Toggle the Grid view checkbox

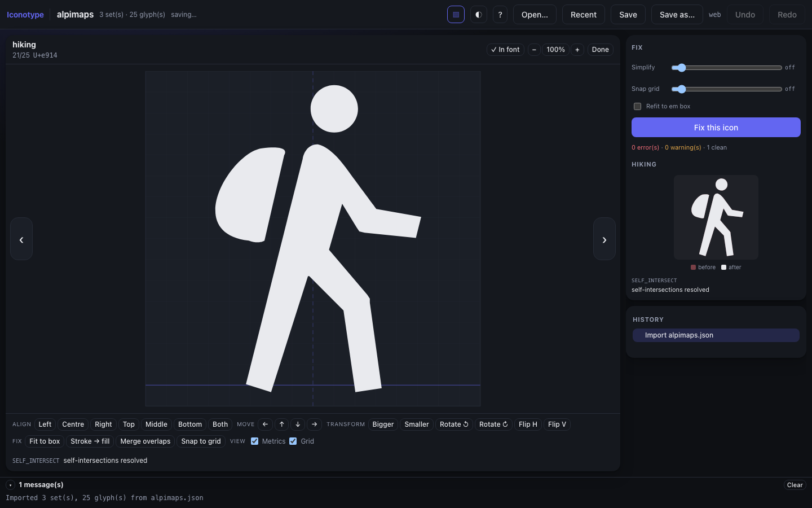pos(293,441)
